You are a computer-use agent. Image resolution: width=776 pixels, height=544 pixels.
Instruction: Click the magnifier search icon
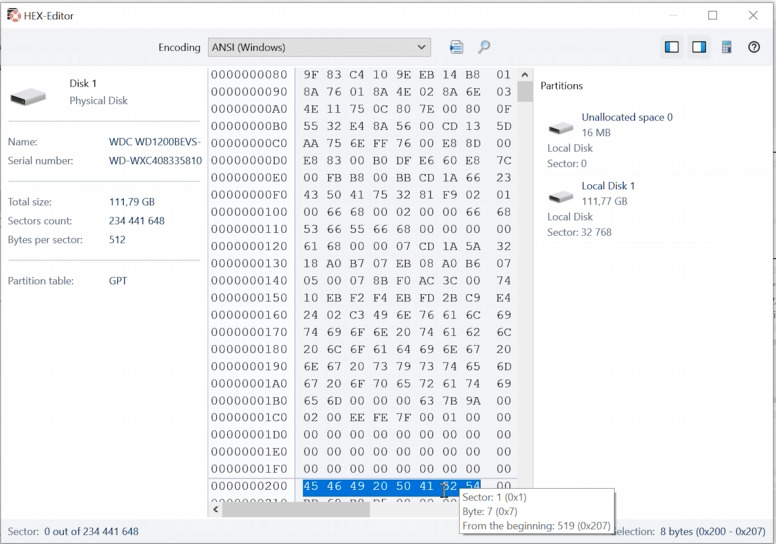point(484,47)
